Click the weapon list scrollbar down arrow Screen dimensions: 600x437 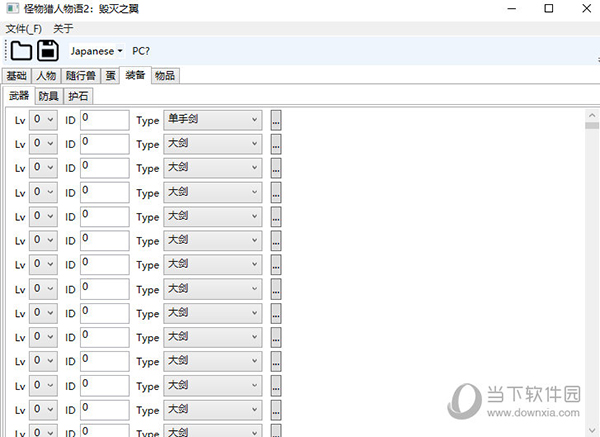[x=592, y=430]
